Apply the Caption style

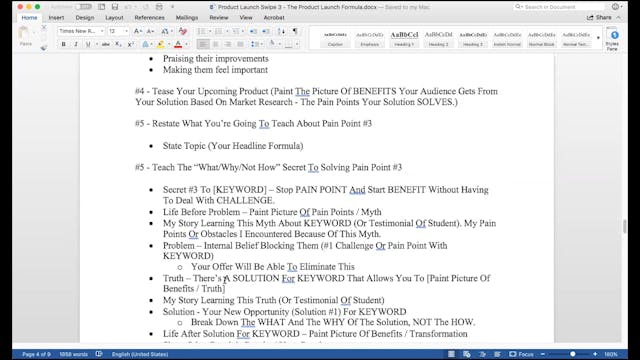pyautogui.click(x=335, y=39)
